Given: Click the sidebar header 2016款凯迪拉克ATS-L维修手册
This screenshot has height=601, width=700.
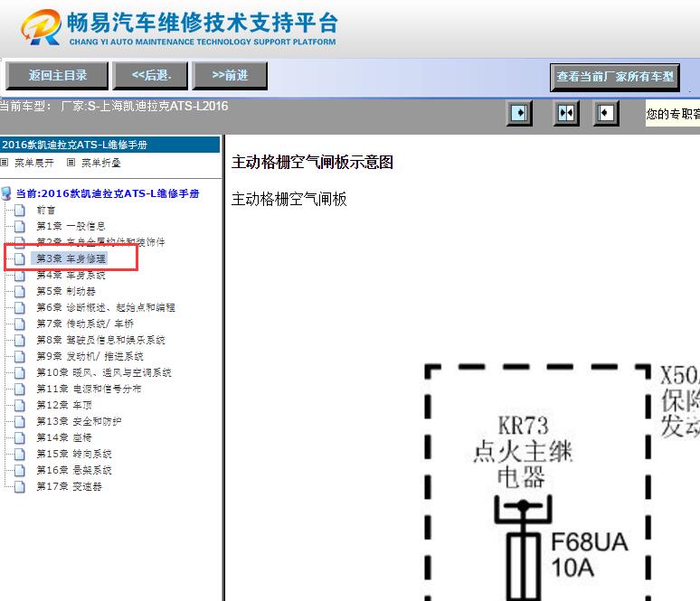Looking at the screenshot, I should click(109, 145).
